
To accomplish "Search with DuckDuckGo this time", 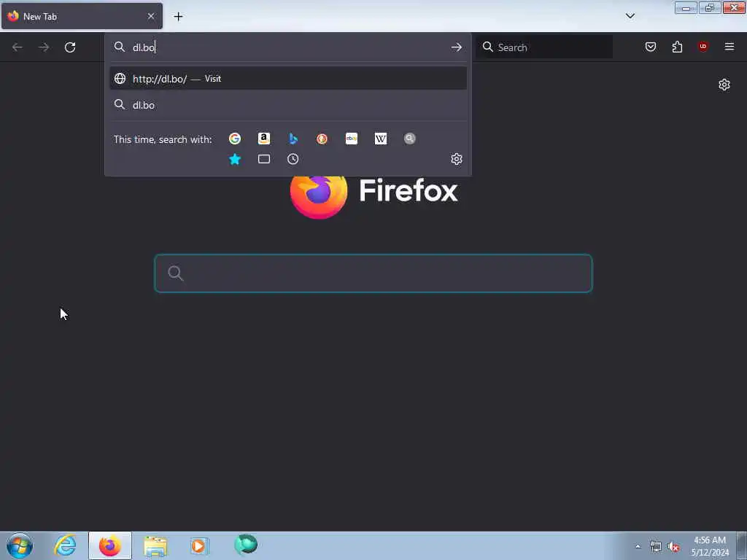I will coord(322,139).
